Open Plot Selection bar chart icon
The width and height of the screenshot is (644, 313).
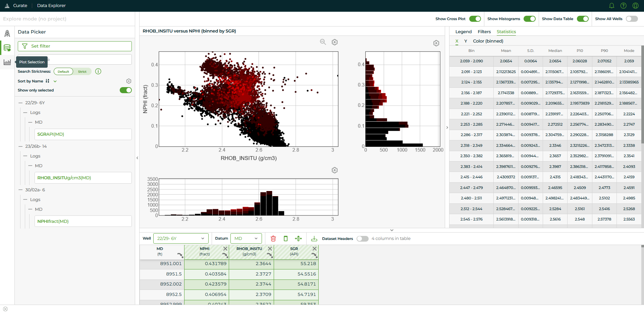pos(7,62)
